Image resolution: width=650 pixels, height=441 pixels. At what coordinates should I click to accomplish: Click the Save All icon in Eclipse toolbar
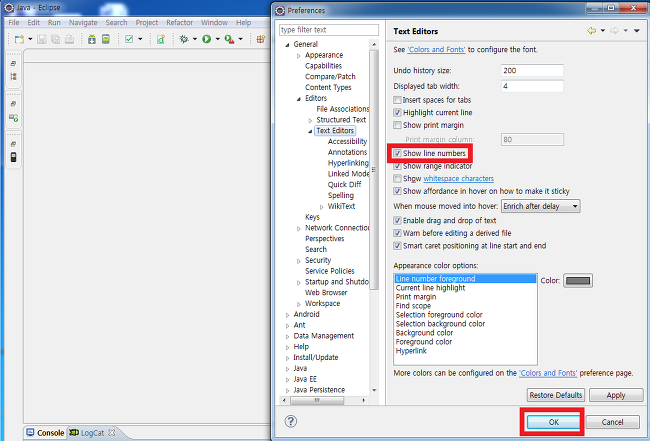click(55, 39)
